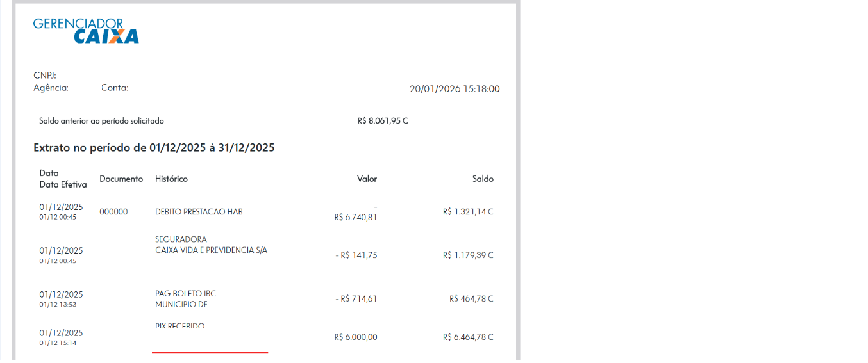
Task: Click the Agência label
Action: (x=51, y=88)
